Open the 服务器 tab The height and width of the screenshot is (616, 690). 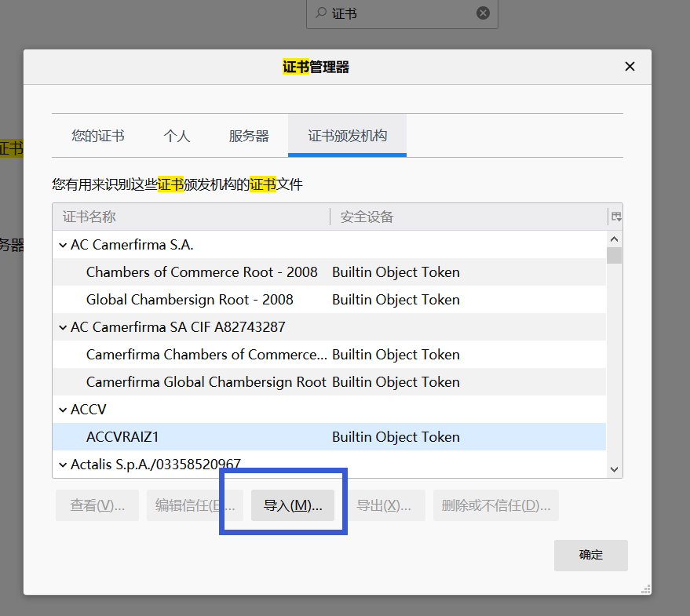pyautogui.click(x=249, y=135)
